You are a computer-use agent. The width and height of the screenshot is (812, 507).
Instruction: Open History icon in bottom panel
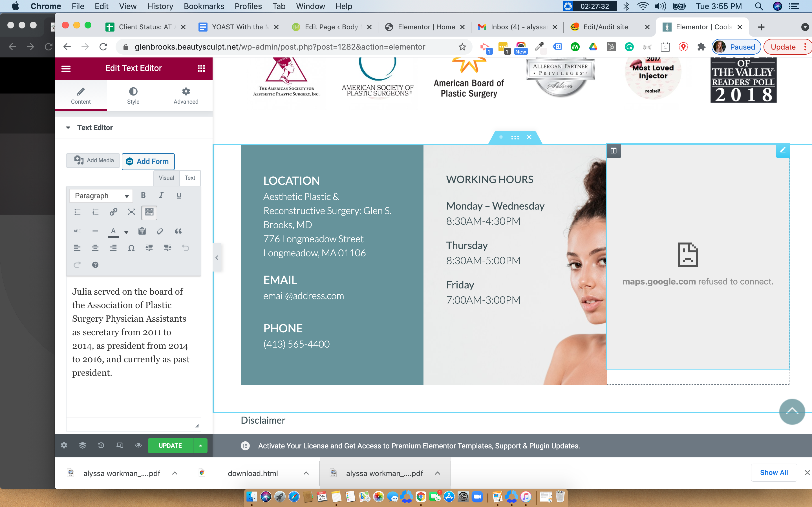pos(101,445)
